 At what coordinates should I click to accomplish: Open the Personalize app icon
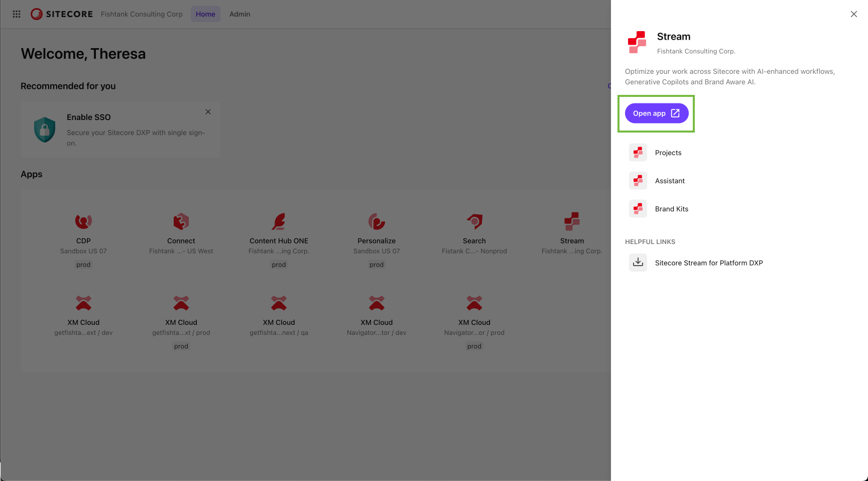point(377,221)
